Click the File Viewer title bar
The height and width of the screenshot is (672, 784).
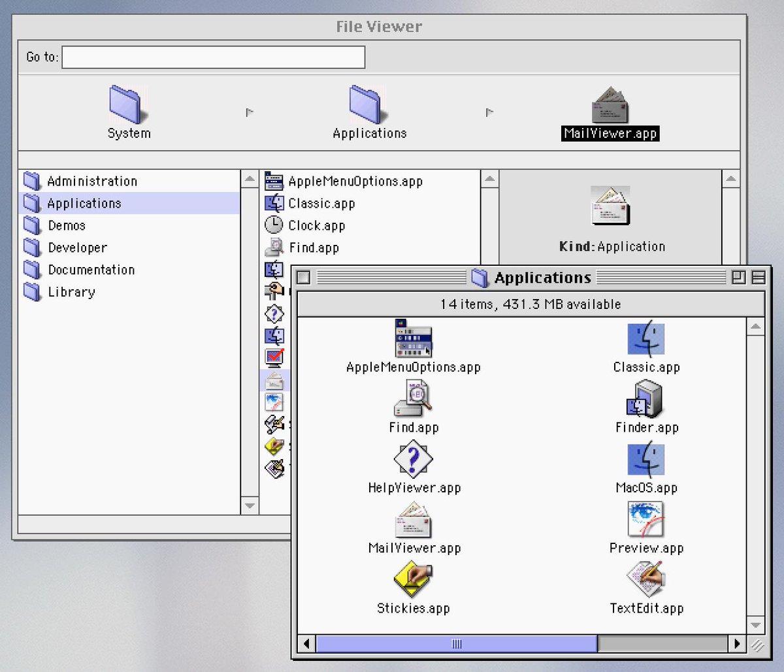379,27
